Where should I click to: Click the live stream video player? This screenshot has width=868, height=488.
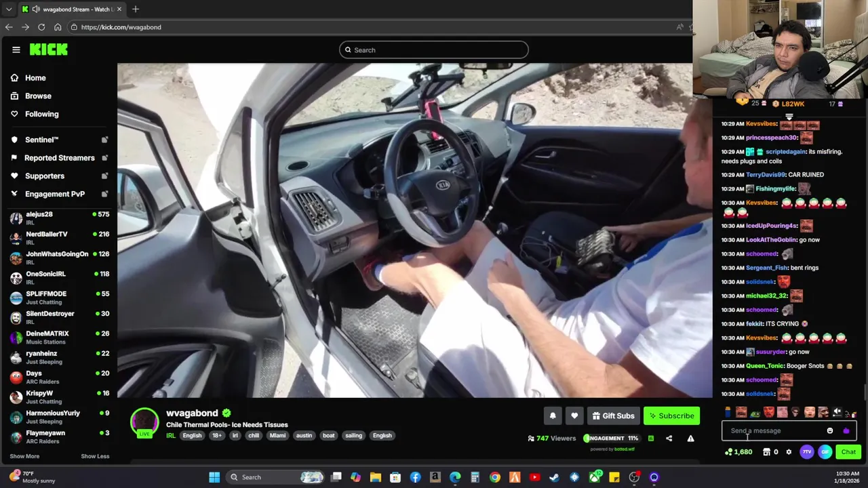415,230
